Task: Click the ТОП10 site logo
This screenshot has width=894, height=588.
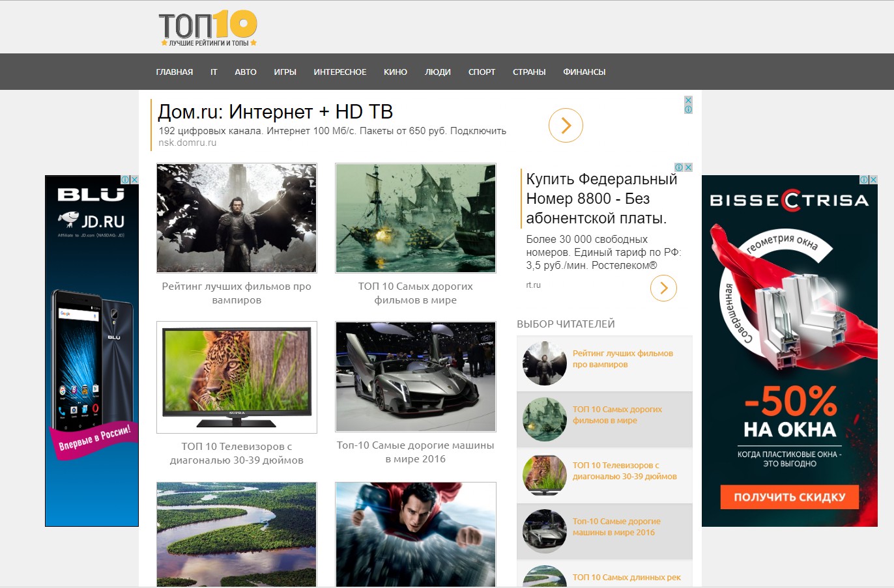Action: tap(209, 28)
